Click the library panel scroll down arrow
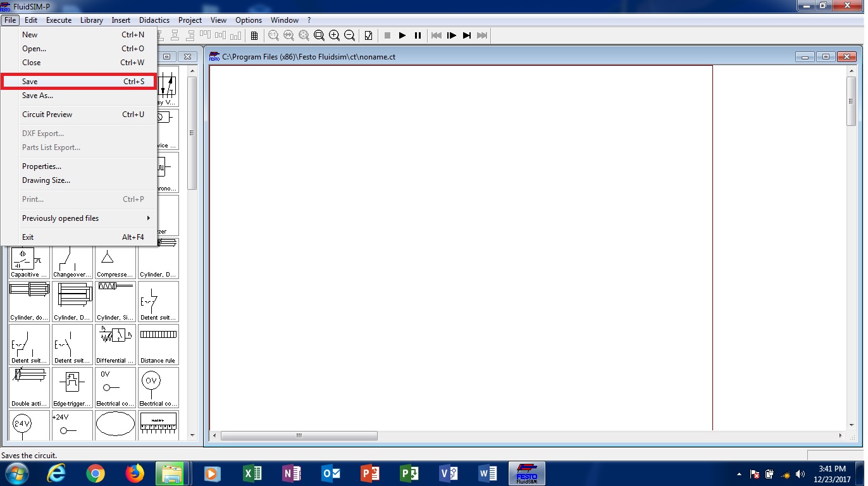 [x=192, y=436]
